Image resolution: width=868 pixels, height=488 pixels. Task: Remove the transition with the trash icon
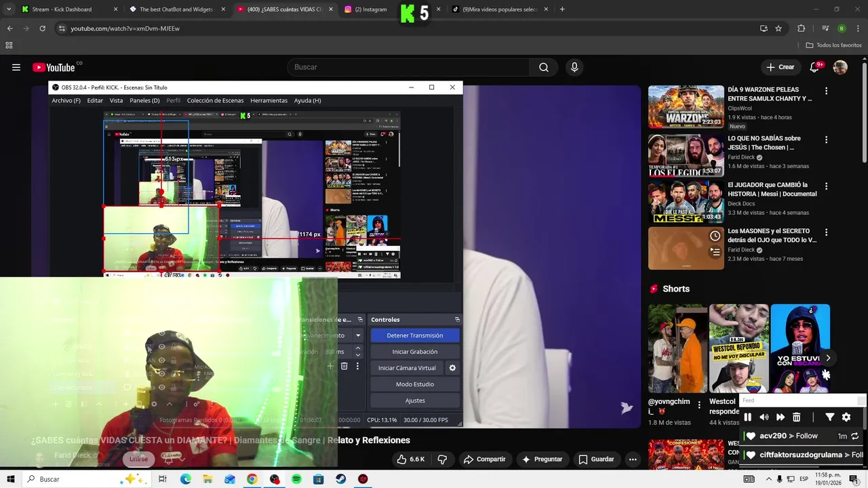pos(344,366)
